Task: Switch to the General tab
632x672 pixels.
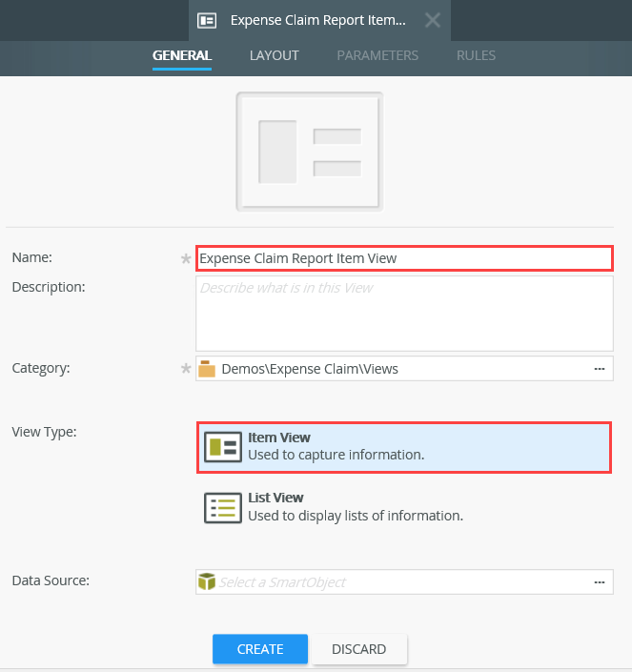Action: point(182,55)
